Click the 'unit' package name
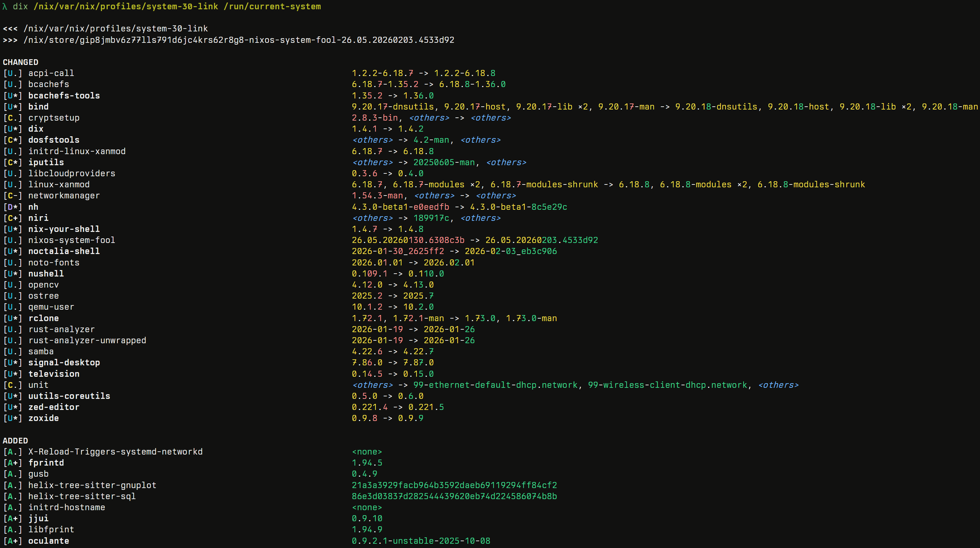This screenshot has width=980, height=548. tap(39, 385)
